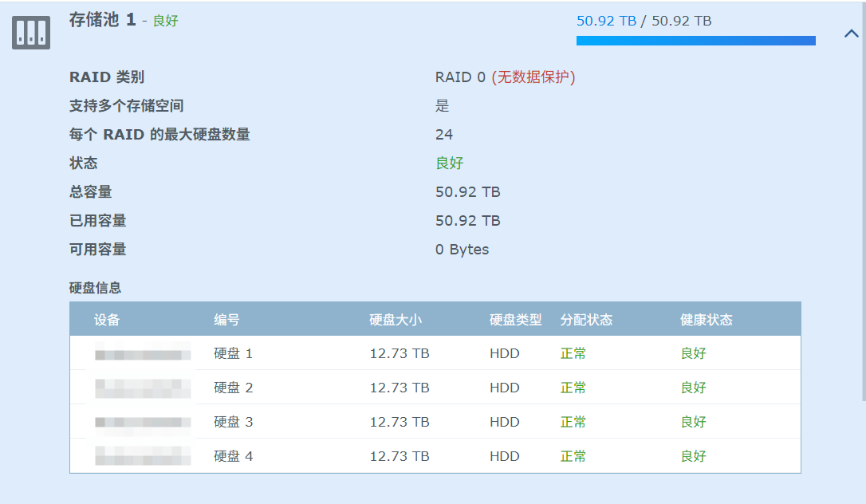
Task: Click the blurred device name of 硬盘 1
Action: (143, 353)
